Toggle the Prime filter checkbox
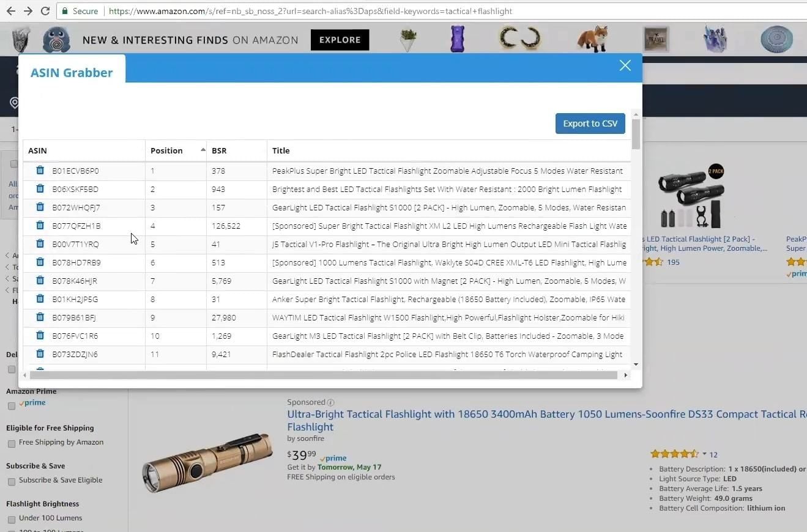The image size is (807, 532). coord(11,406)
